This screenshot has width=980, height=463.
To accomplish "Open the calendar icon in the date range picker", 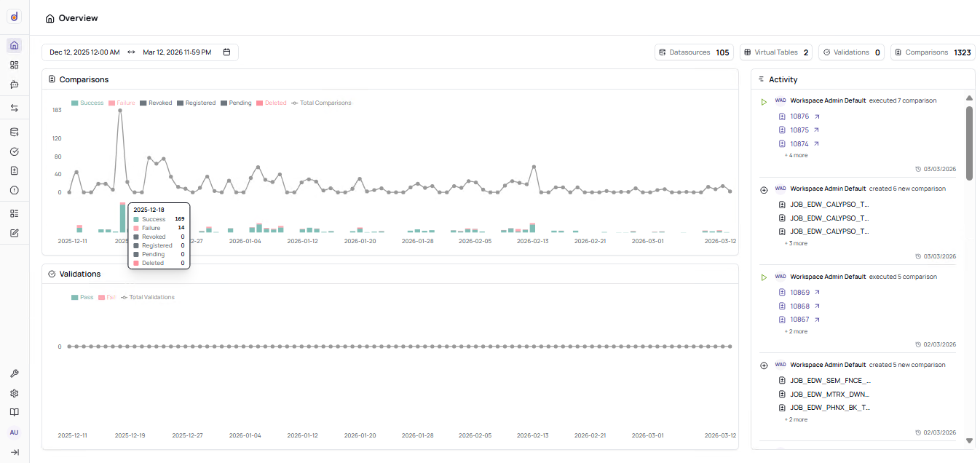I will tap(226, 52).
